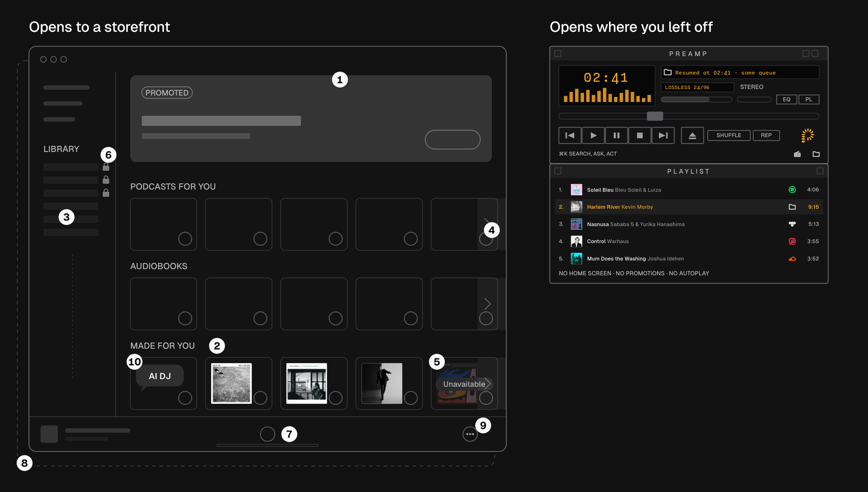This screenshot has height=492, width=868.
Task: Toggle SHUFFLE in the Preamp player
Action: point(729,135)
